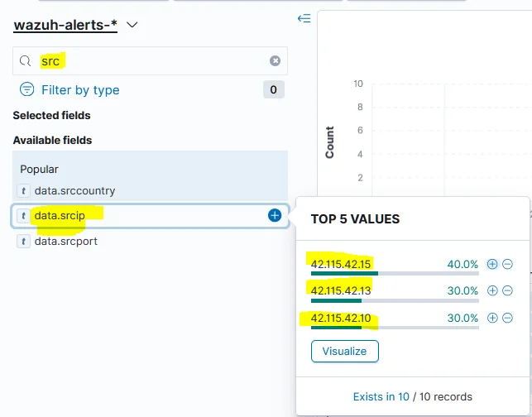Select the data.srccountry field
The image size is (532, 417).
point(74,190)
